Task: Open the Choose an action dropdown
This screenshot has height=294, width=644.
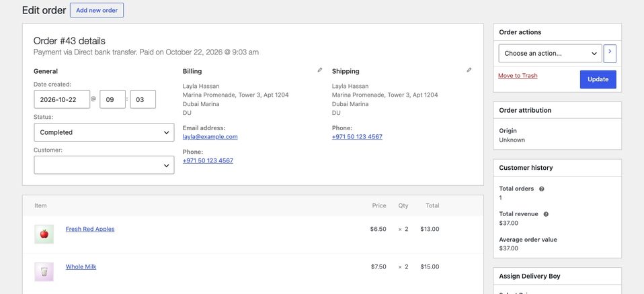Action: tap(551, 53)
